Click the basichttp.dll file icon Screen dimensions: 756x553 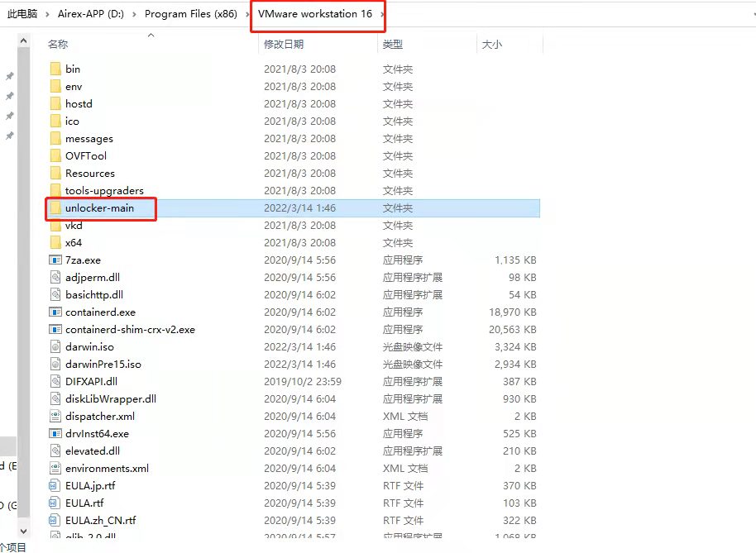55,295
